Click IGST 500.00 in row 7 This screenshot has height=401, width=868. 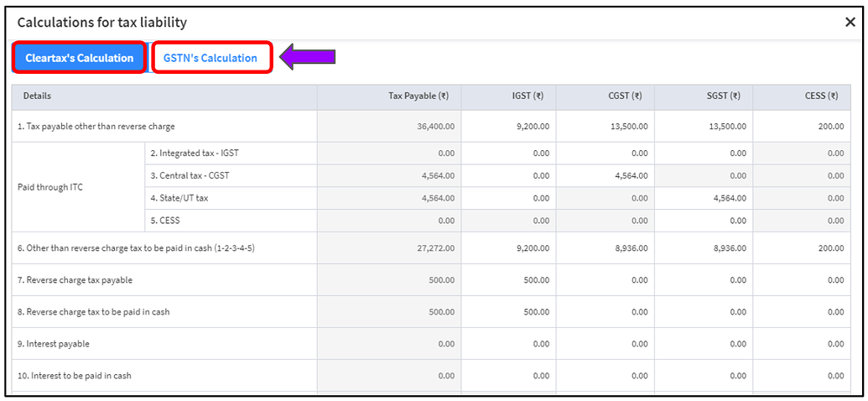(x=537, y=279)
